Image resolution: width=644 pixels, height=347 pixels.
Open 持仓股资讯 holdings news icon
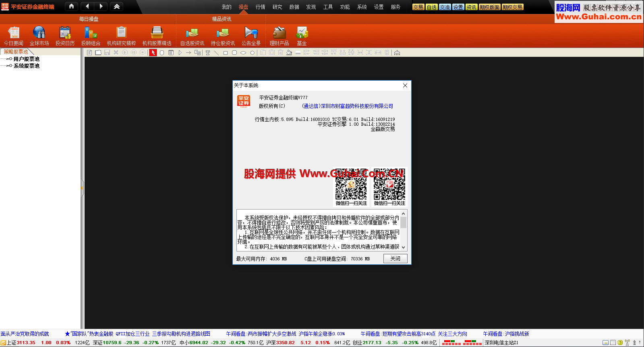[223, 36]
